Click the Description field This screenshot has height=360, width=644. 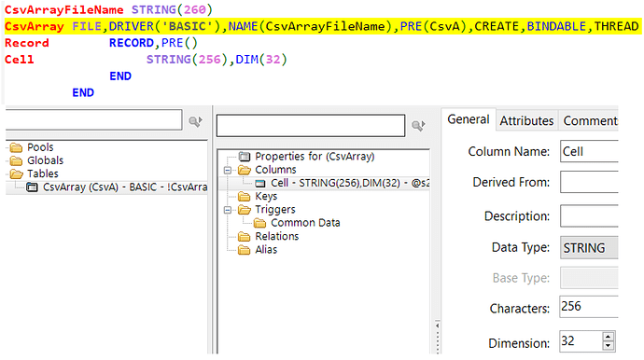[589, 215]
